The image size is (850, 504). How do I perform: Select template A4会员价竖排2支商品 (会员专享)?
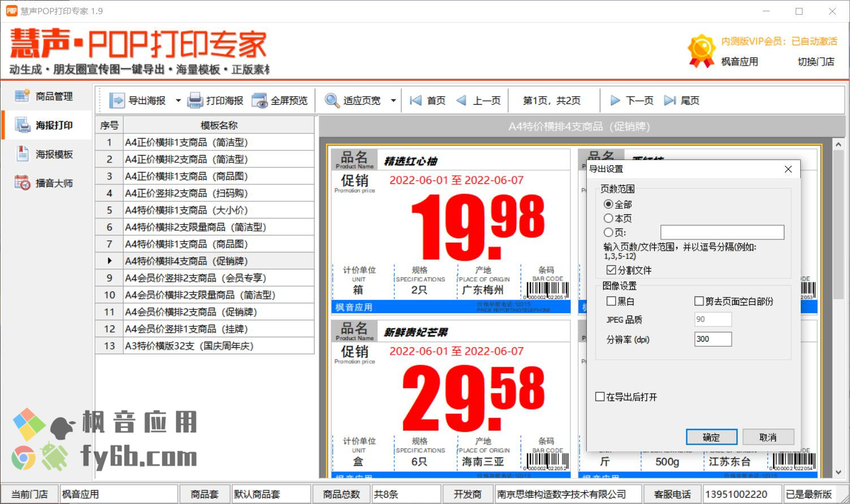click(x=218, y=278)
